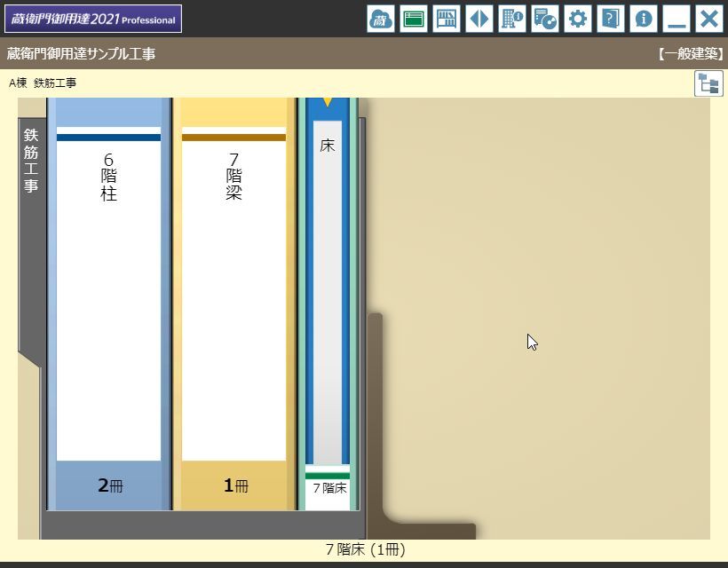
Task: Click the 鉄筋工事 side tab
Action: tap(31, 161)
